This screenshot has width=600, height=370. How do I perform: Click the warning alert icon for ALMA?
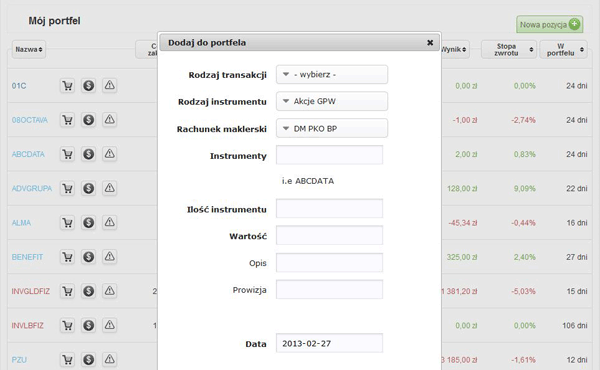[x=109, y=222]
